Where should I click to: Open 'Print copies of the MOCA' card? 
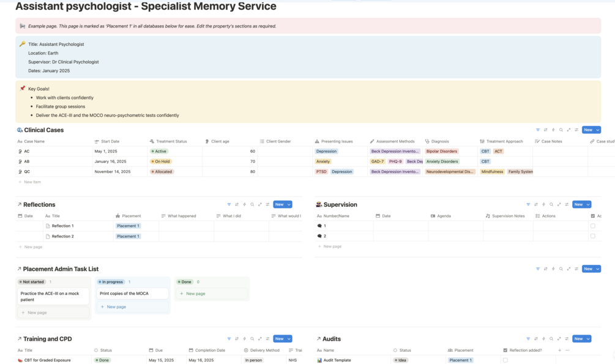pos(132,294)
